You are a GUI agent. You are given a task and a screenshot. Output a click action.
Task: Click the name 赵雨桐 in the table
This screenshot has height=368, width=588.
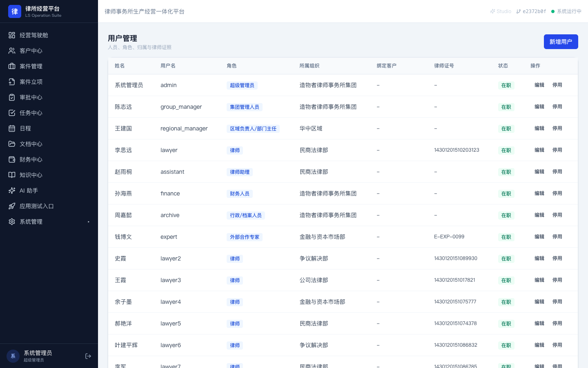pos(123,172)
